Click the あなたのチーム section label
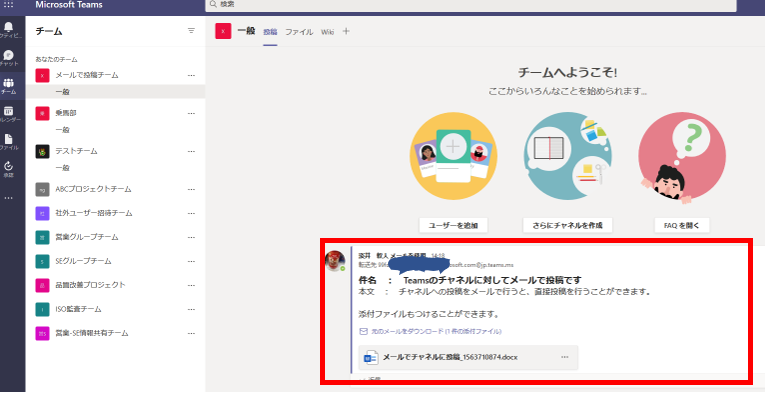Screen dimensions: 765x400 pos(57,59)
